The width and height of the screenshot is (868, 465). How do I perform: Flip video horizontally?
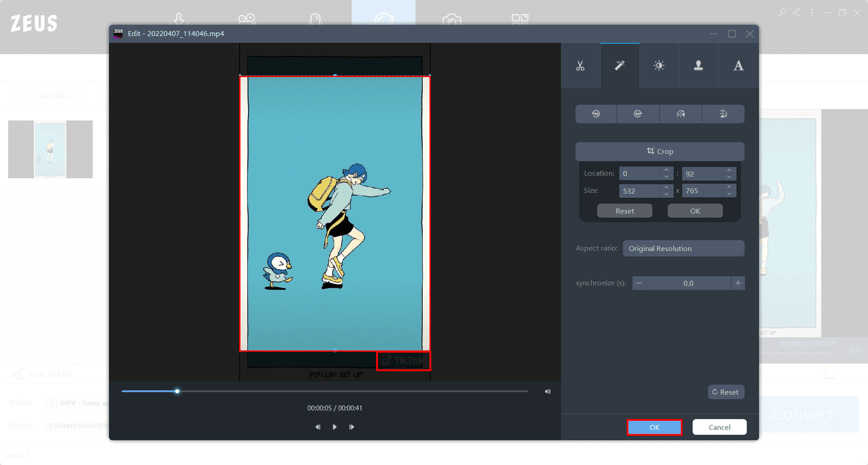pos(680,114)
